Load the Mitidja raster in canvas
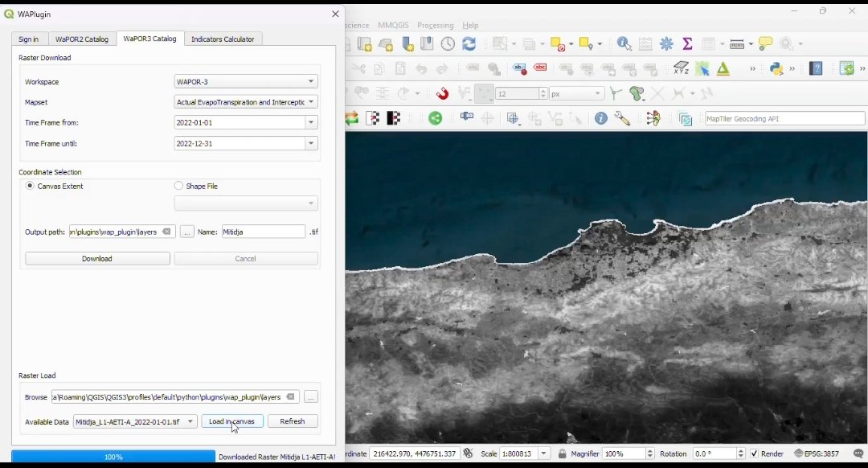 click(x=232, y=421)
